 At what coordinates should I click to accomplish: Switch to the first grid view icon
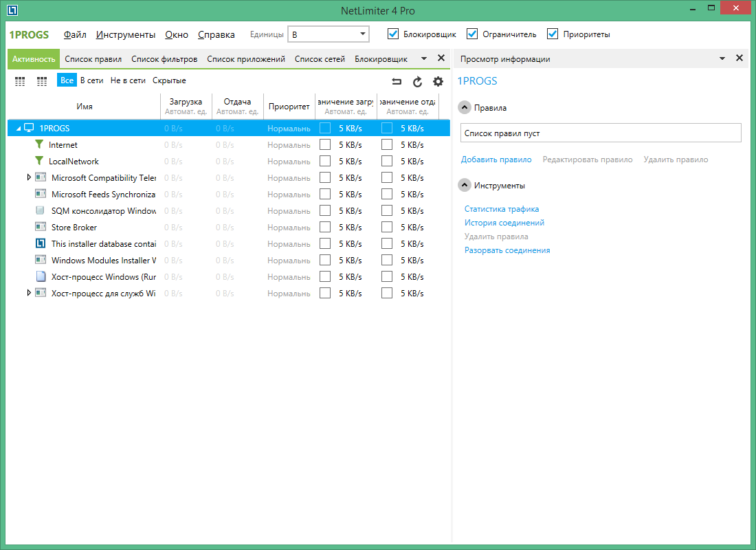pyautogui.click(x=20, y=81)
